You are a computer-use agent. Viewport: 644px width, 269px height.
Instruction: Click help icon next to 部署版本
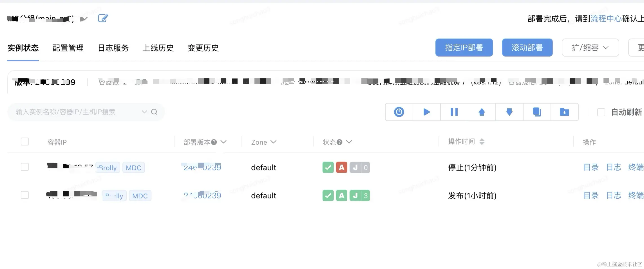click(214, 142)
